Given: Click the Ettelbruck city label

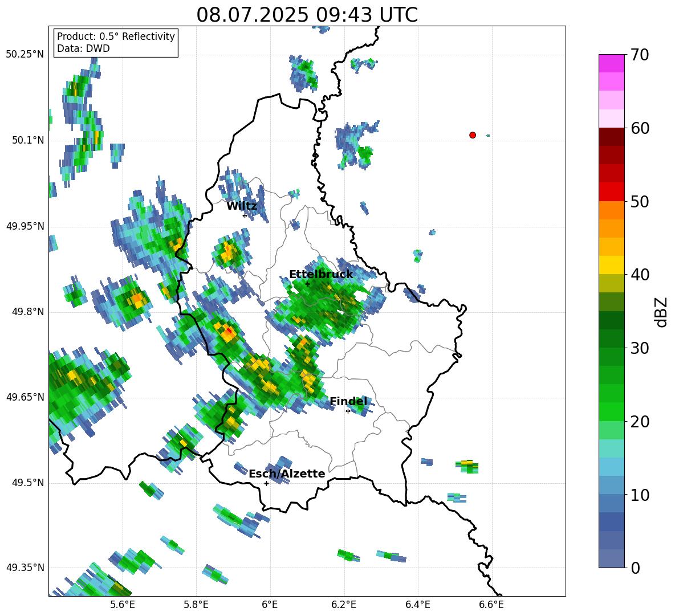Looking at the screenshot, I should pyautogui.click(x=321, y=275).
